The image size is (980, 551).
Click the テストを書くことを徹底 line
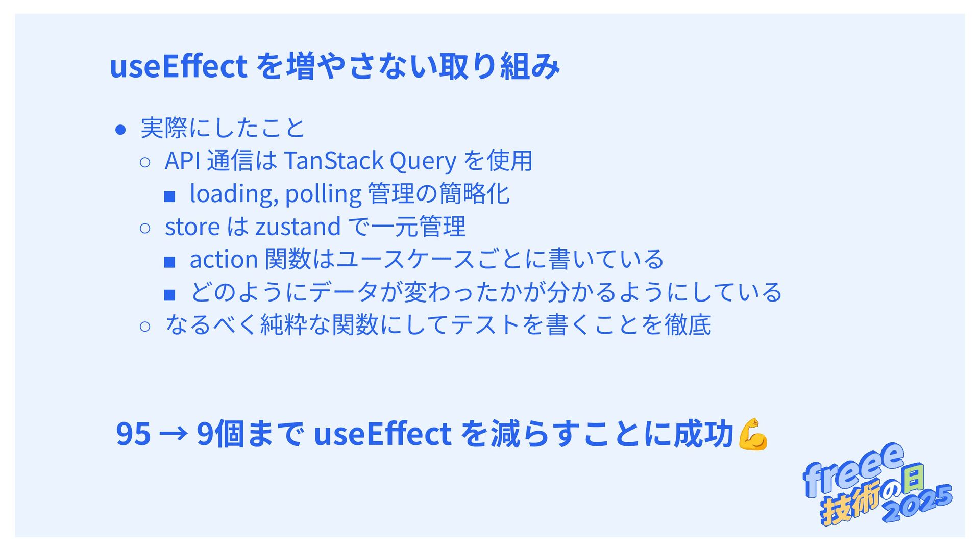tap(438, 324)
